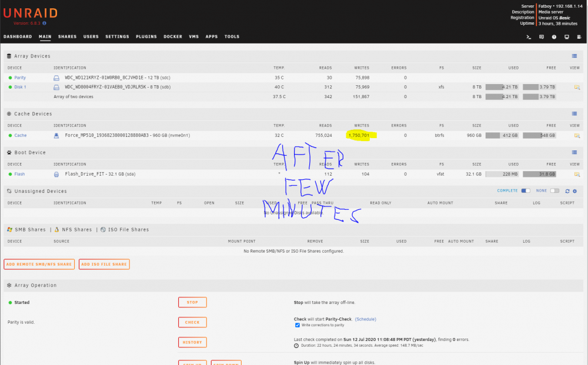Click Disk 1 used space bar 4.21 TB
The height and width of the screenshot is (365, 588).
tap(502, 87)
